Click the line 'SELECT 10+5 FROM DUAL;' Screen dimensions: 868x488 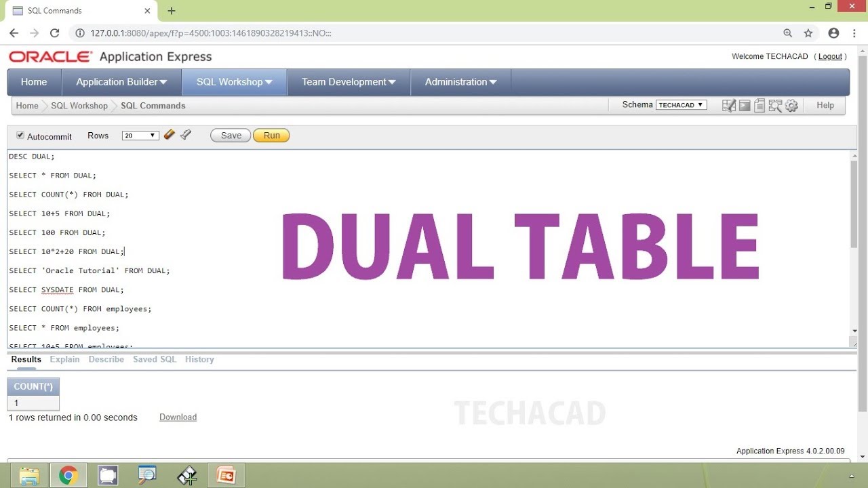[x=60, y=213]
